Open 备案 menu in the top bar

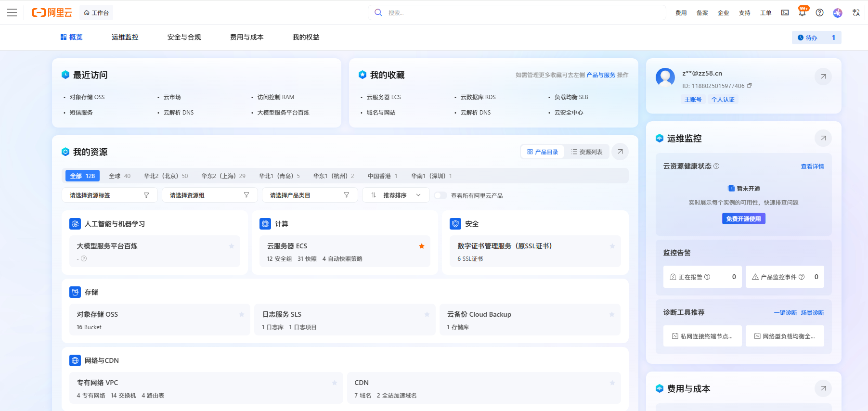(x=702, y=13)
